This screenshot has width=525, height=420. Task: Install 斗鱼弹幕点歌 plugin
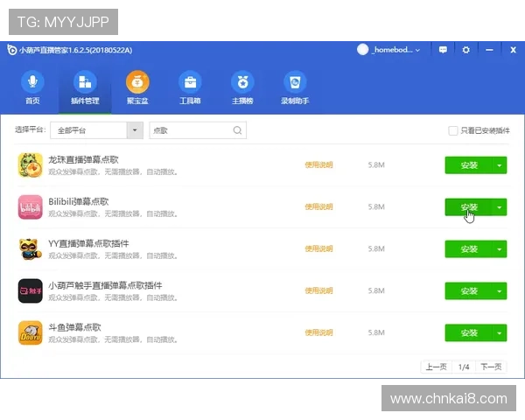pyautogui.click(x=469, y=332)
